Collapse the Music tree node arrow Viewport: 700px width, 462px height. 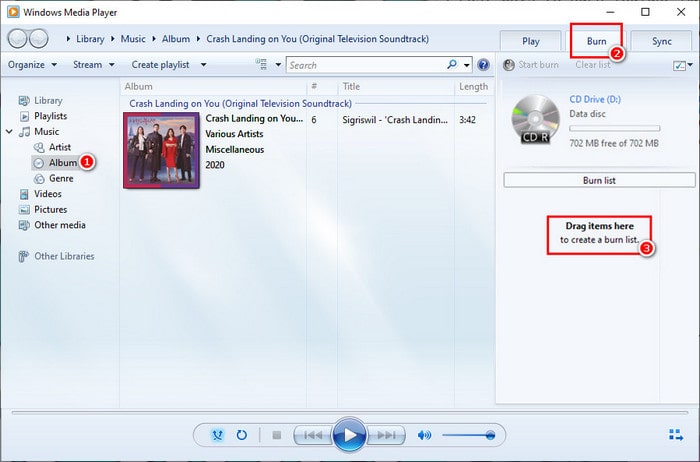9,132
